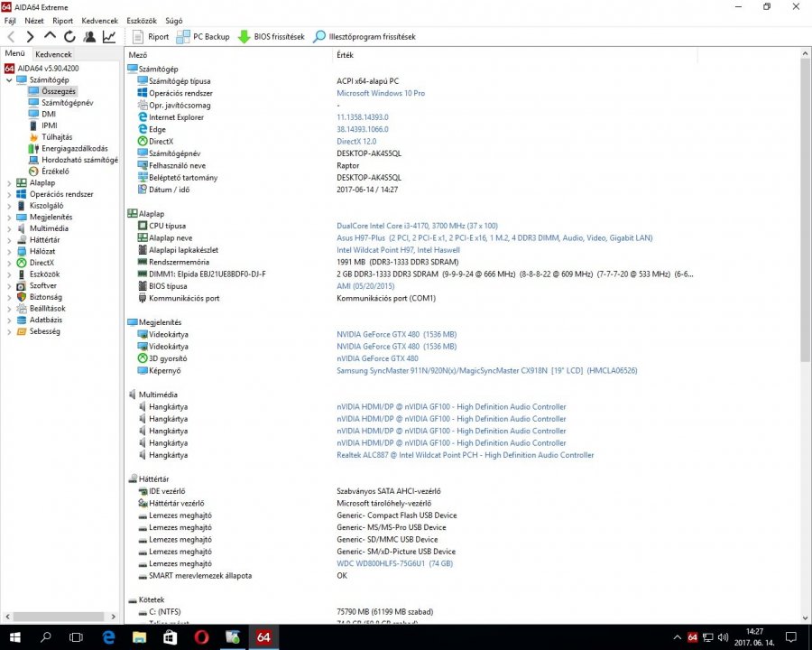Expand the Kiszolgáló tree node

click(x=9, y=206)
